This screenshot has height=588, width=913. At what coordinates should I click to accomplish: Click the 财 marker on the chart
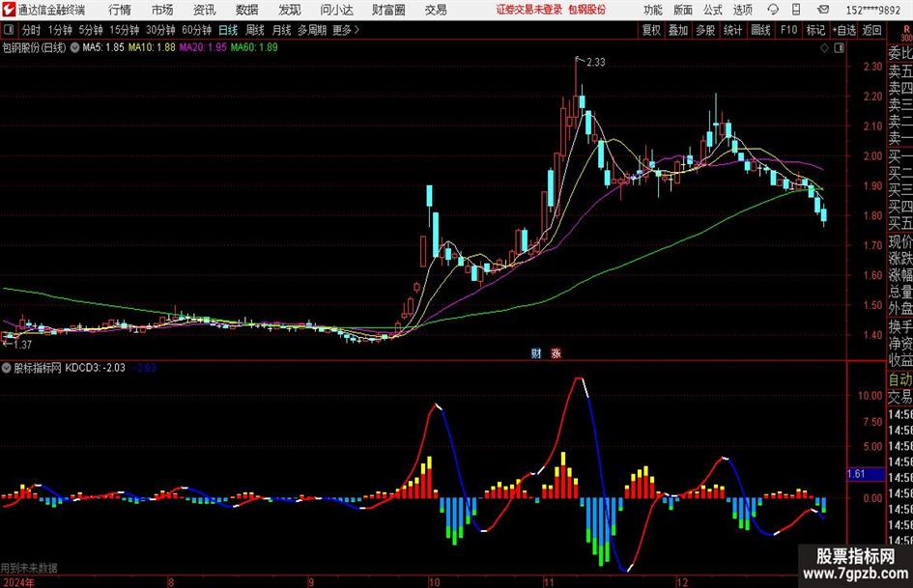536,352
